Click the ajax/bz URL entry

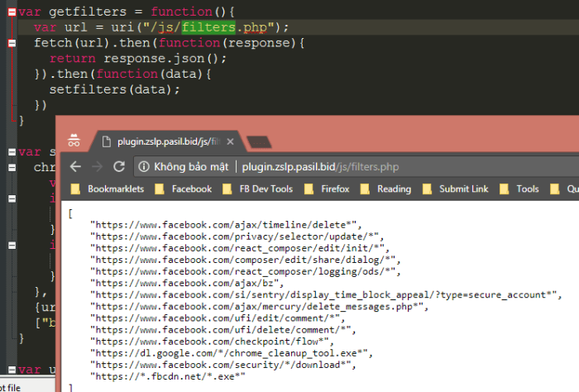187,283
